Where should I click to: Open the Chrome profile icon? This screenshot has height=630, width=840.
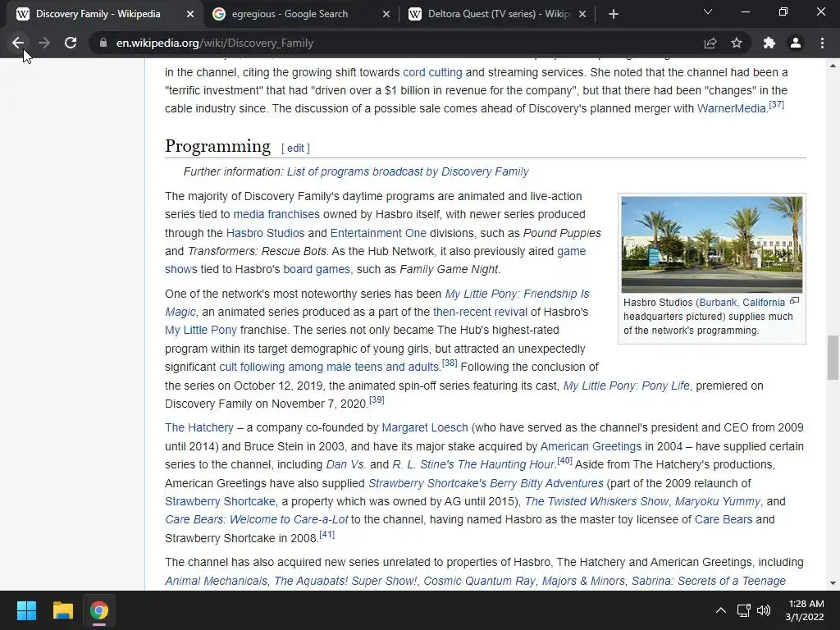(796, 43)
